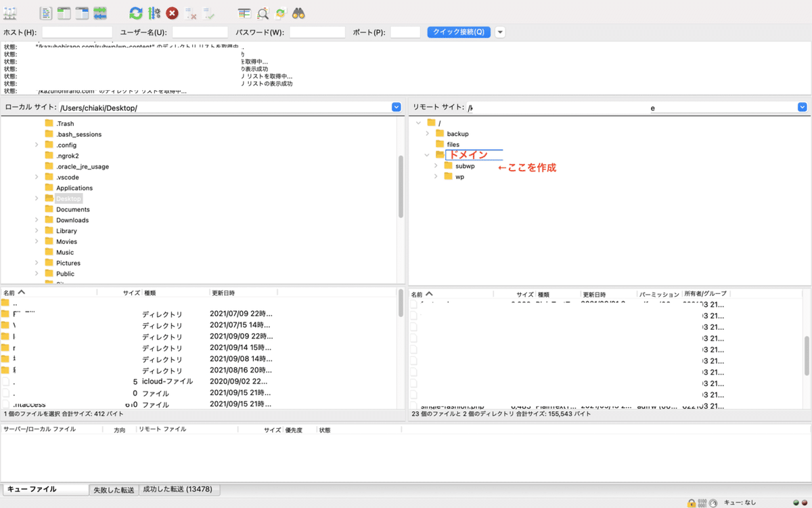Switch to the 失敗した転送 tab
This screenshot has width=812, height=508.
click(113, 489)
